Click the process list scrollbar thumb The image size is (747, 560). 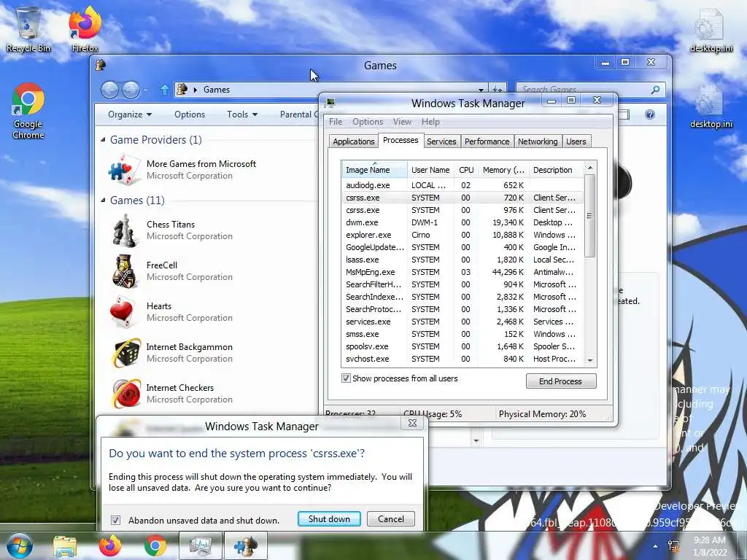(589, 216)
